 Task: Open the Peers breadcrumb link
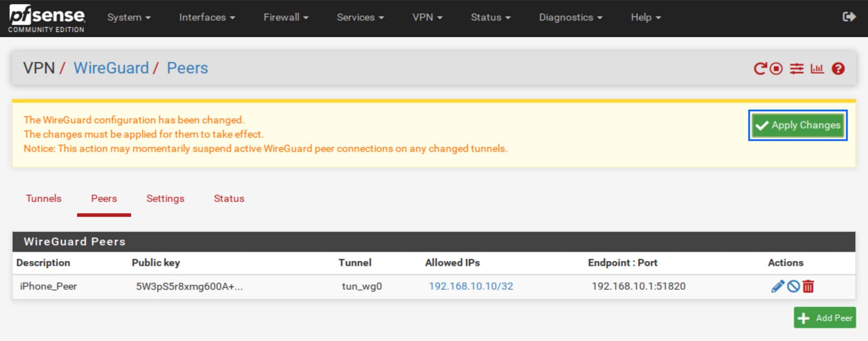coord(187,68)
